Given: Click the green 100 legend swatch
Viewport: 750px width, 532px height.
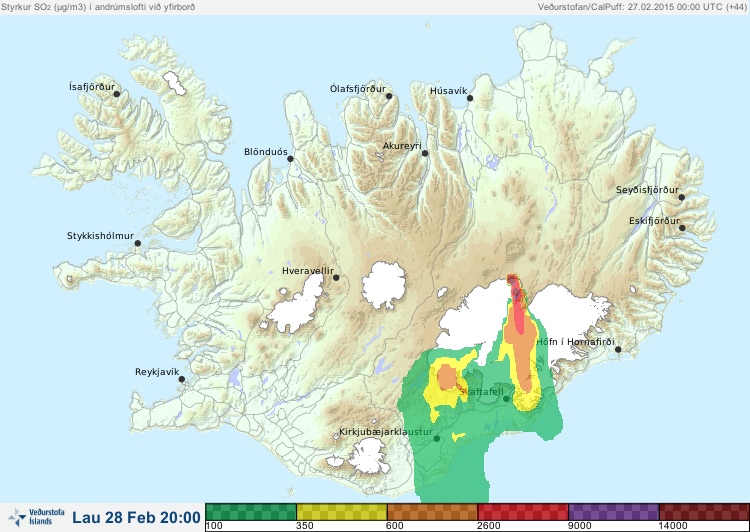Looking at the screenshot, I should (x=251, y=512).
